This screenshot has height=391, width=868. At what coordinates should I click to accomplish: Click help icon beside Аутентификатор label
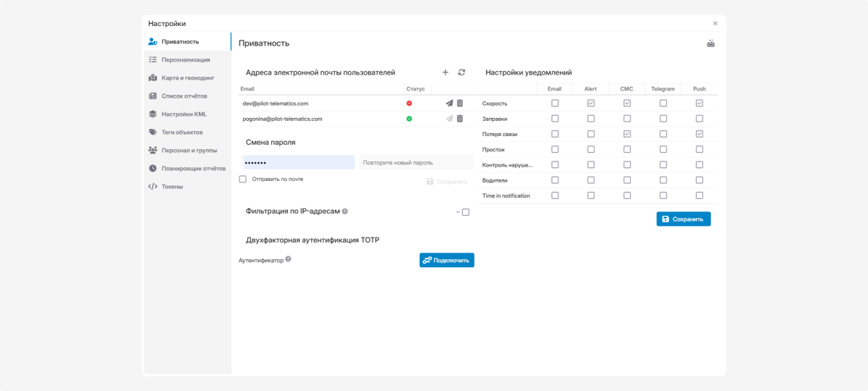click(288, 258)
